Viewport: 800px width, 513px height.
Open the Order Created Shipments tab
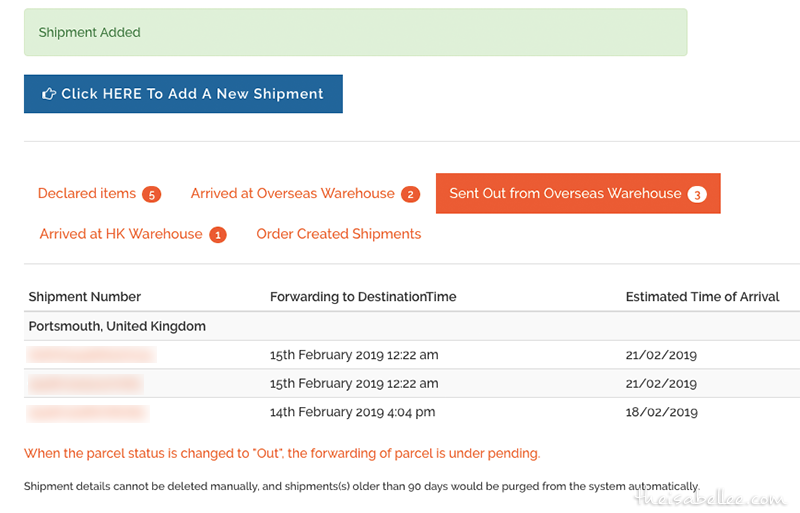click(x=339, y=234)
